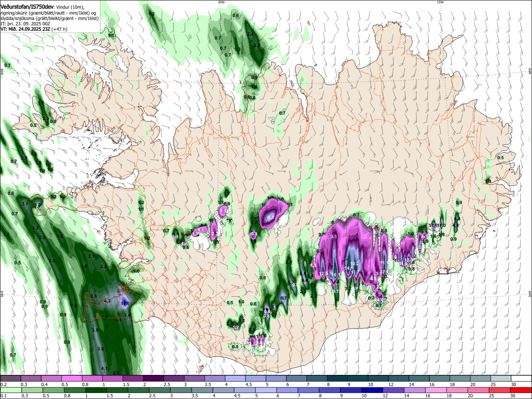Click the '3.9' value in the southwest rain band
The width and height of the screenshot is (532, 399).
(x=95, y=330)
